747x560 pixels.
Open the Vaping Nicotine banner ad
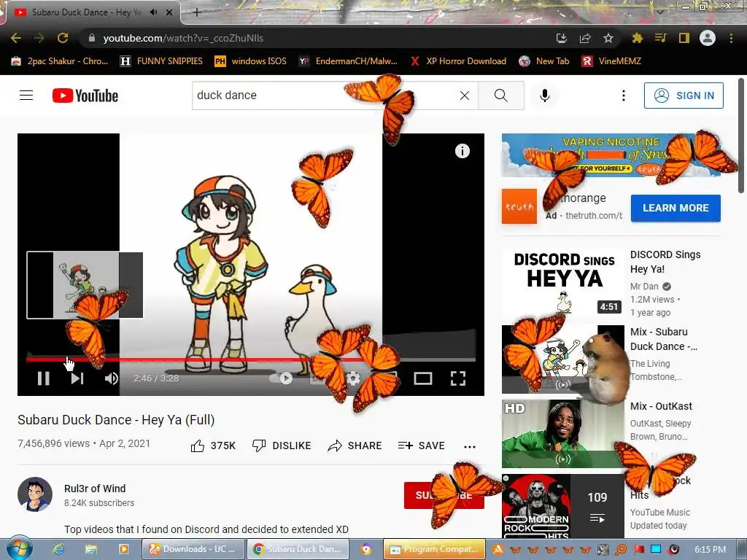(611, 155)
